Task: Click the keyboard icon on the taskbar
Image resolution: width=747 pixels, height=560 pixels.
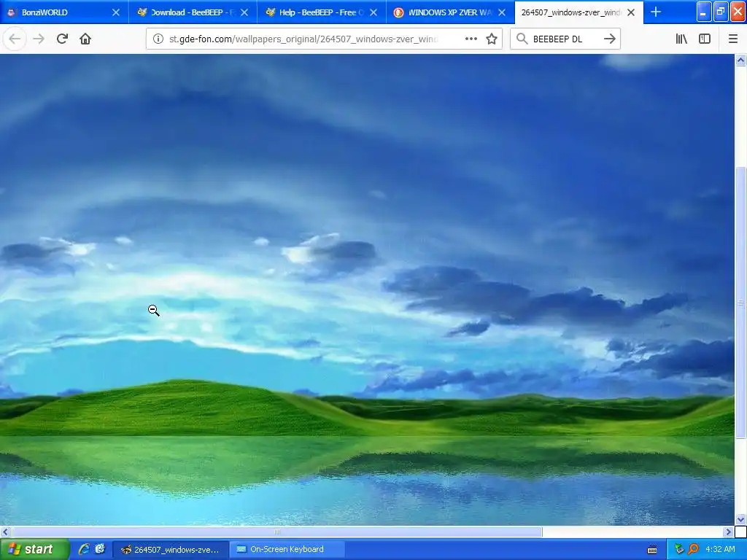Action: [x=652, y=550]
